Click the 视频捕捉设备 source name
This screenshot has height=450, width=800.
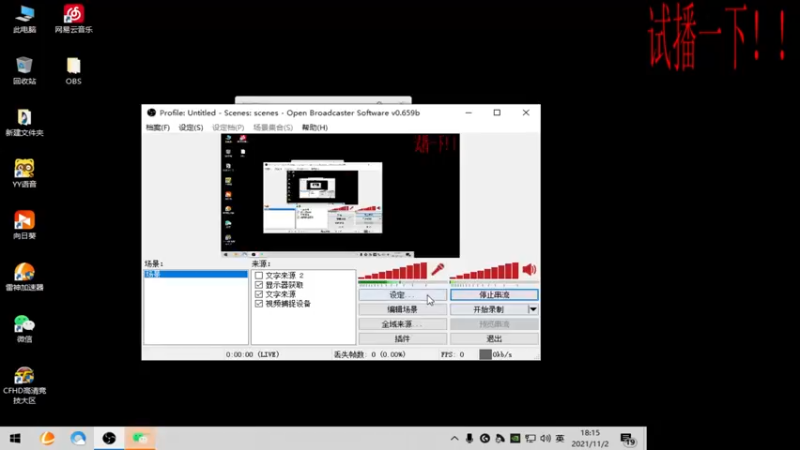(x=288, y=304)
